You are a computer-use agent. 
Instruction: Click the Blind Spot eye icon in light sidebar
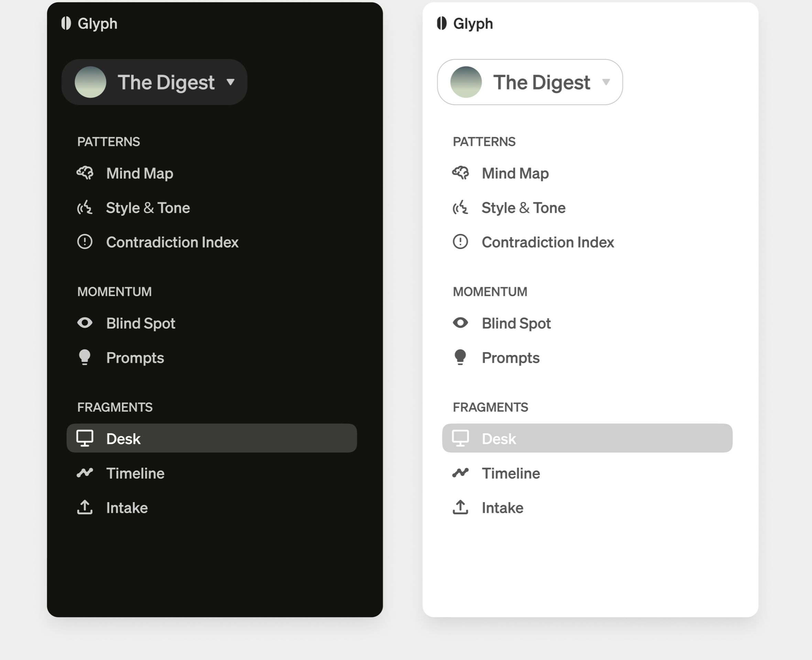pyautogui.click(x=460, y=323)
